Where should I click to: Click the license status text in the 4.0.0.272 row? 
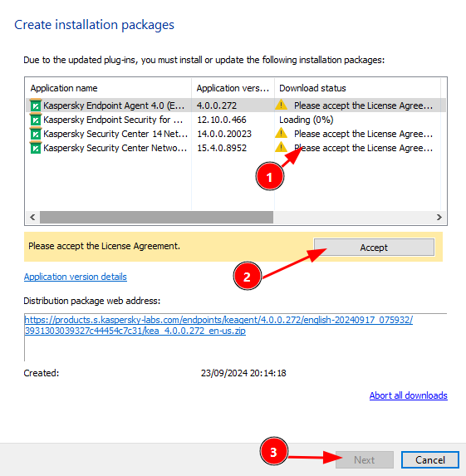tap(363, 106)
